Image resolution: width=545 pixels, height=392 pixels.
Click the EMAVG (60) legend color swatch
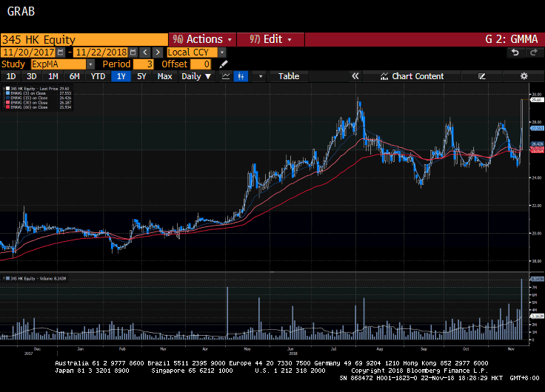coord(8,107)
